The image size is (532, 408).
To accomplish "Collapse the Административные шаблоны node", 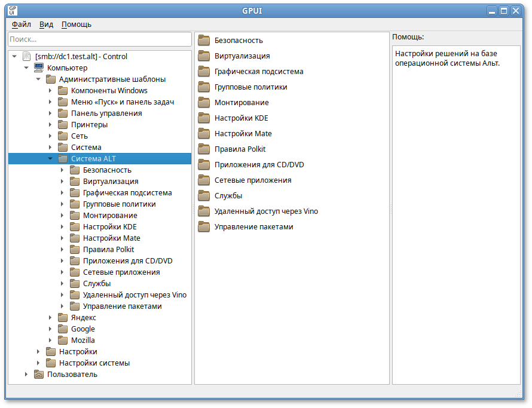I will (38, 79).
